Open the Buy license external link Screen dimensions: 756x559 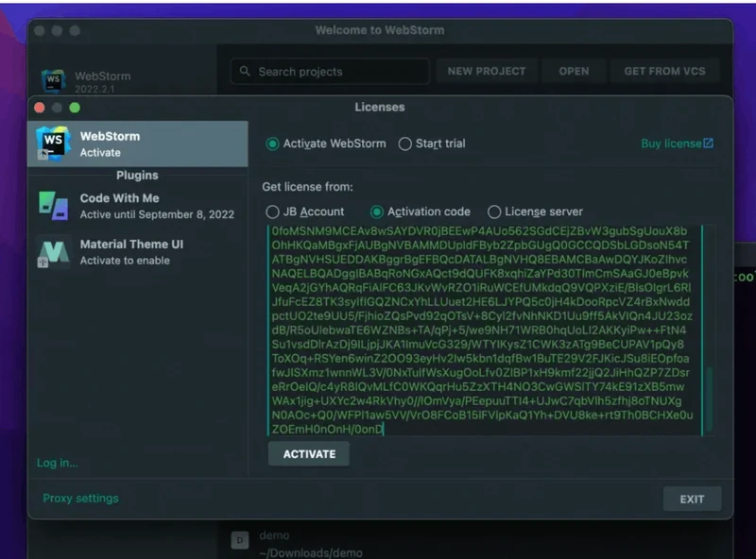pyautogui.click(x=677, y=144)
